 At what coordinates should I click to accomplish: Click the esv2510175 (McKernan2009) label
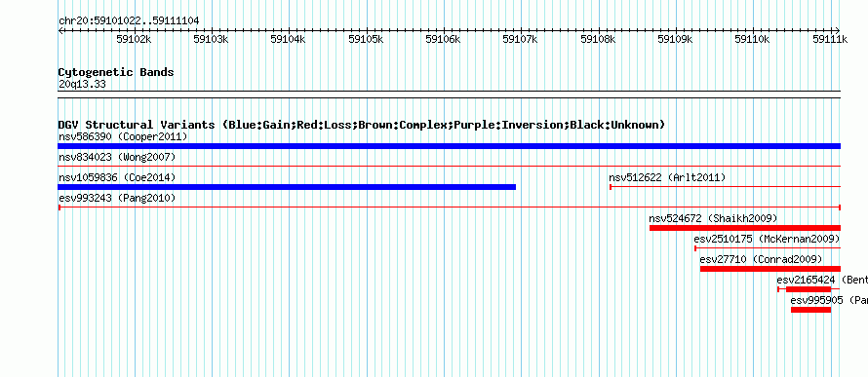[x=767, y=239]
